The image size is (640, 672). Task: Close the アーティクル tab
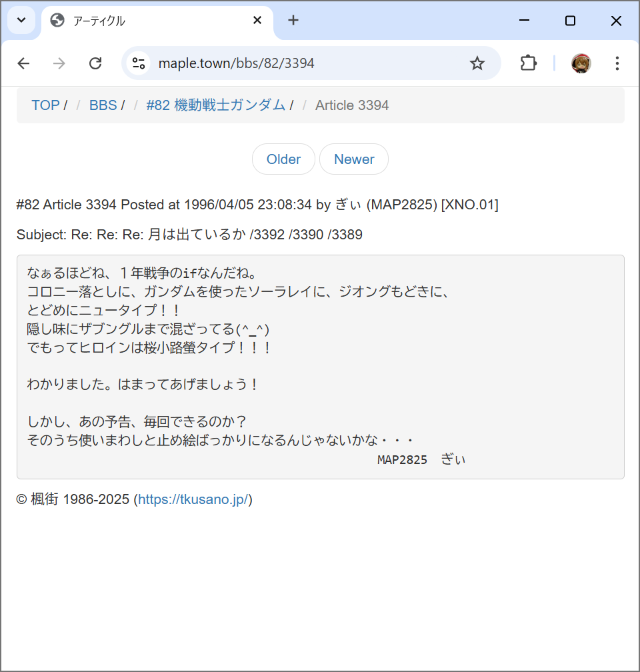pos(257,21)
